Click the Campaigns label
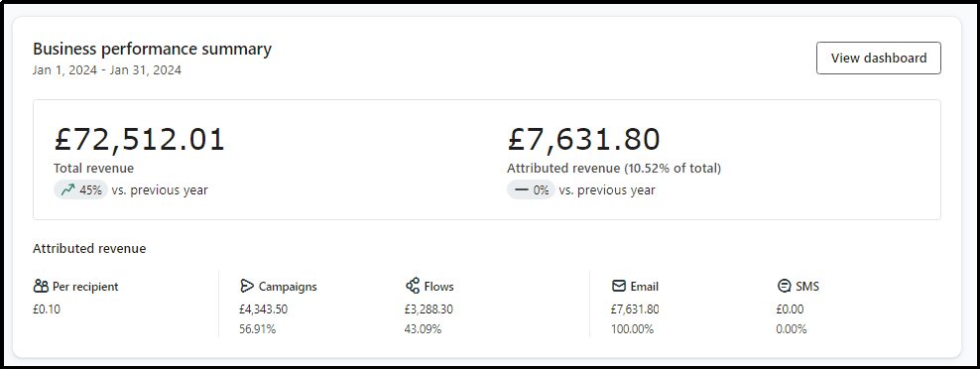The width and height of the screenshot is (980, 369). [288, 287]
